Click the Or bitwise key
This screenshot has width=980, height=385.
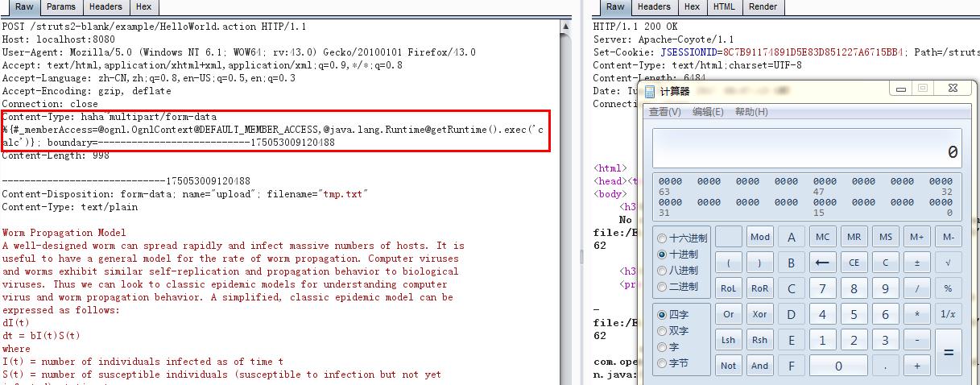729,314
